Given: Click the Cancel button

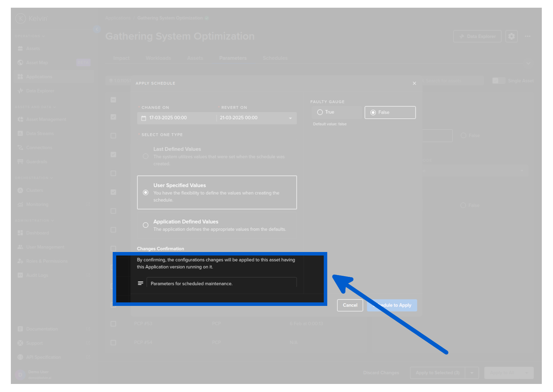Looking at the screenshot, I should (x=350, y=305).
